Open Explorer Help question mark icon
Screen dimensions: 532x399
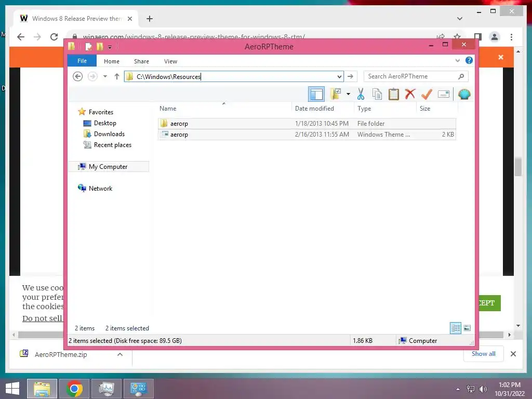(x=469, y=60)
